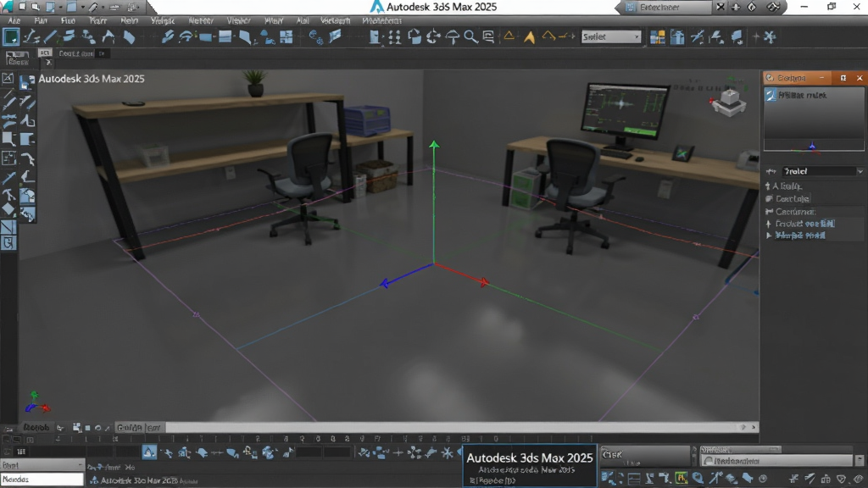The width and height of the screenshot is (868, 488).
Task: Click the ViewCube in viewport corner
Action: 729,102
